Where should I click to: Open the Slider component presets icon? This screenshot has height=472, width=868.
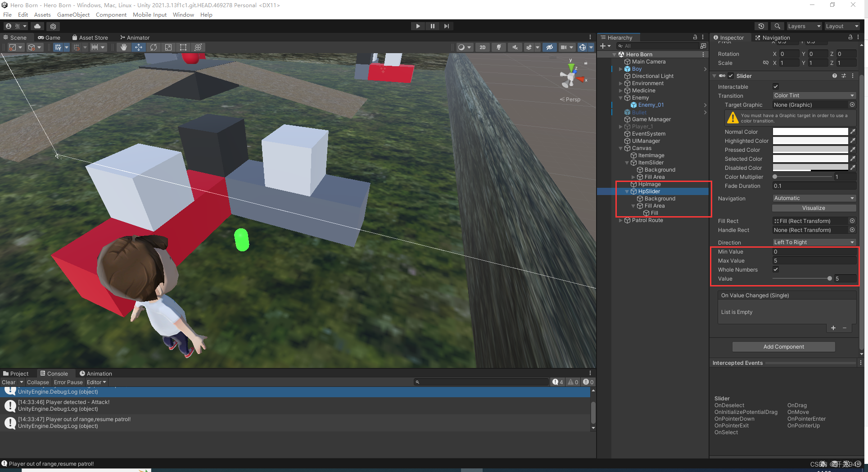pos(844,76)
